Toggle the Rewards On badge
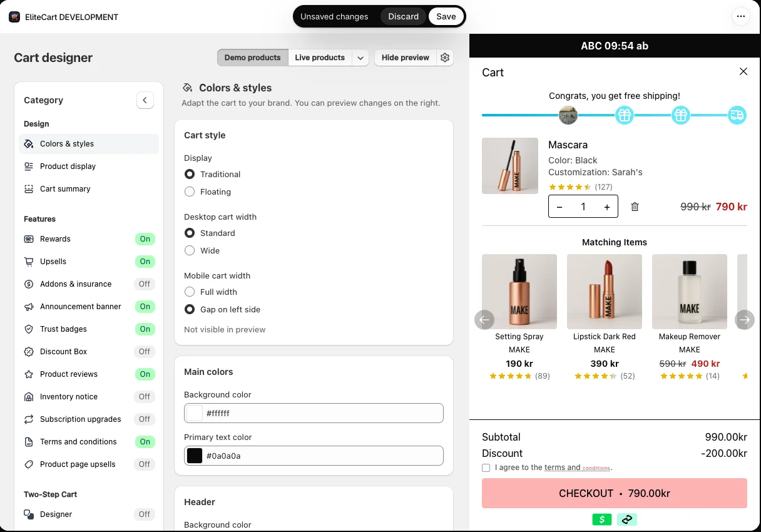Viewport: 761px width, 532px height. pos(145,239)
